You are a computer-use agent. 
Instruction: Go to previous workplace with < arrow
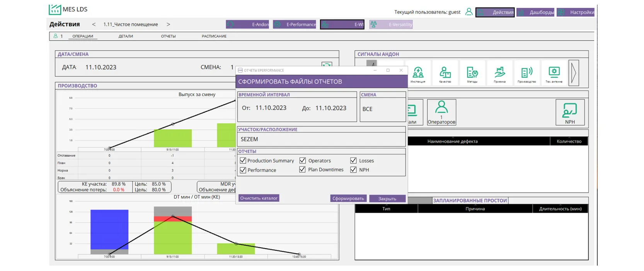coord(94,24)
